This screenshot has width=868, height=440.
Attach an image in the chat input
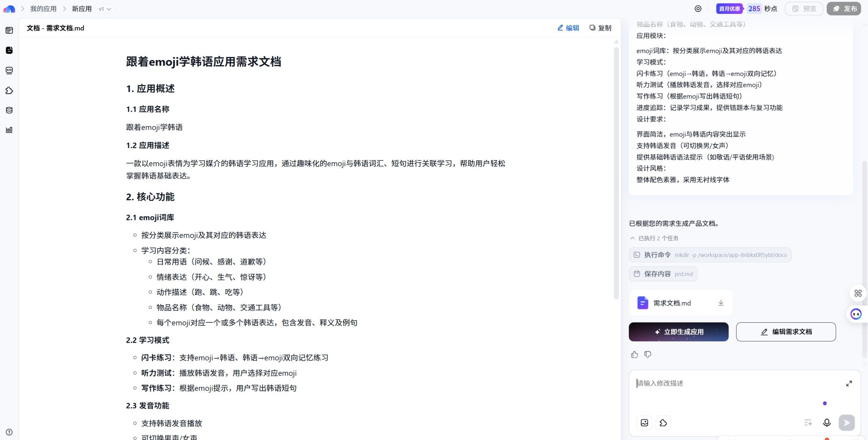pos(644,422)
